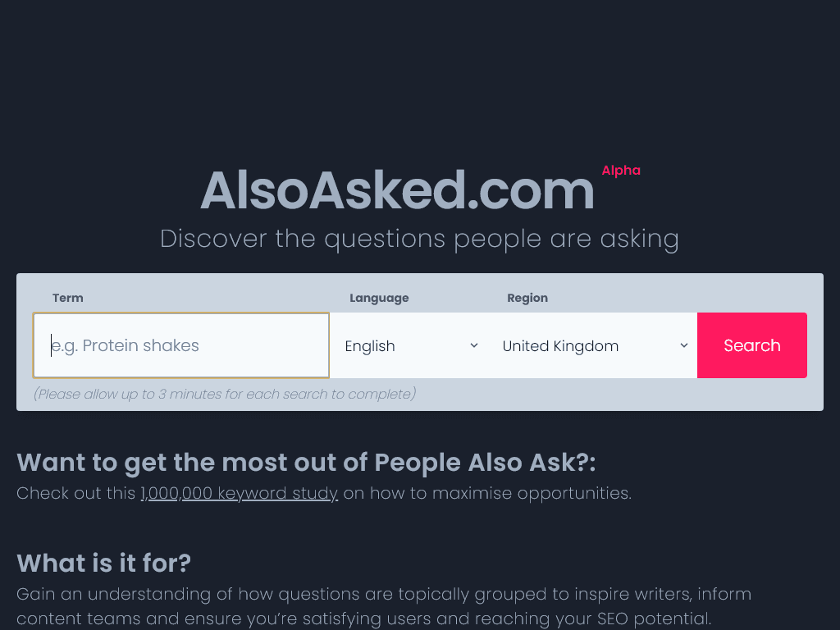Click the Search button
This screenshot has width=840, height=630.
point(751,345)
